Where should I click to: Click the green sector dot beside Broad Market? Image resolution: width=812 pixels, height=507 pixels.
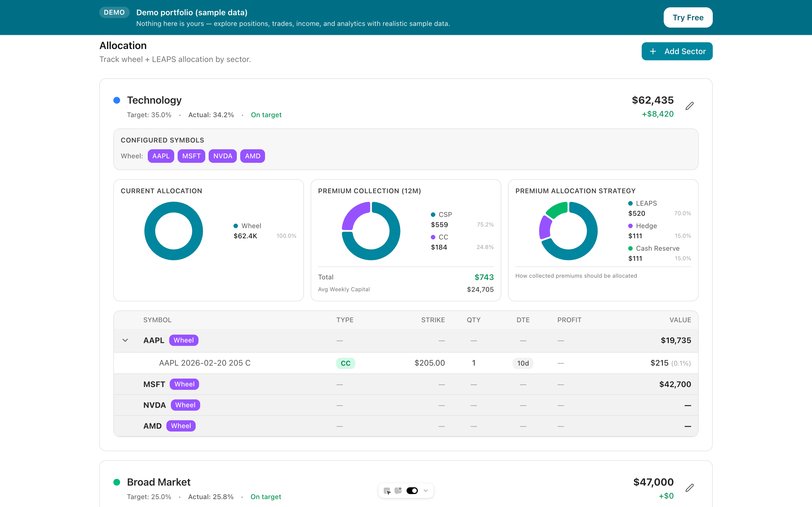[x=117, y=482]
